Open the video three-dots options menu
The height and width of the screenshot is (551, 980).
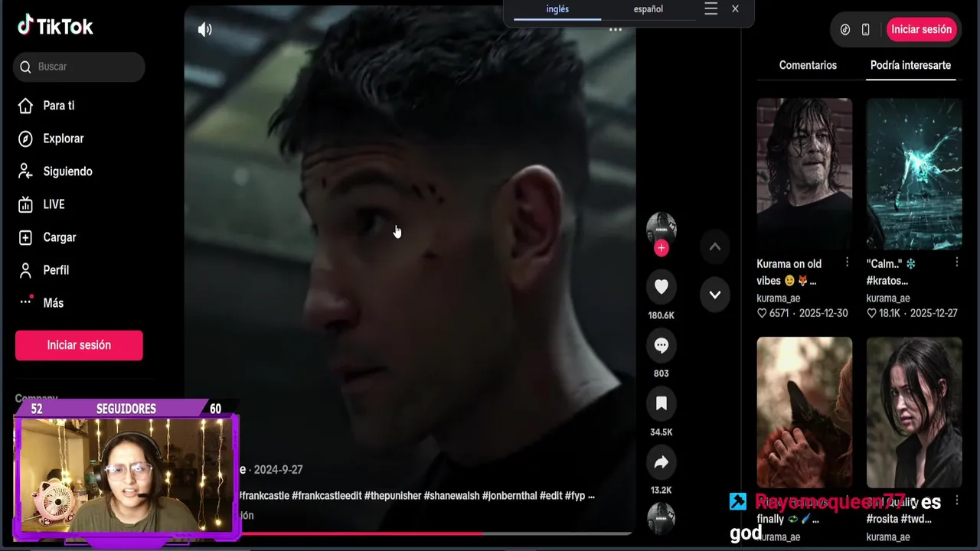tap(615, 30)
